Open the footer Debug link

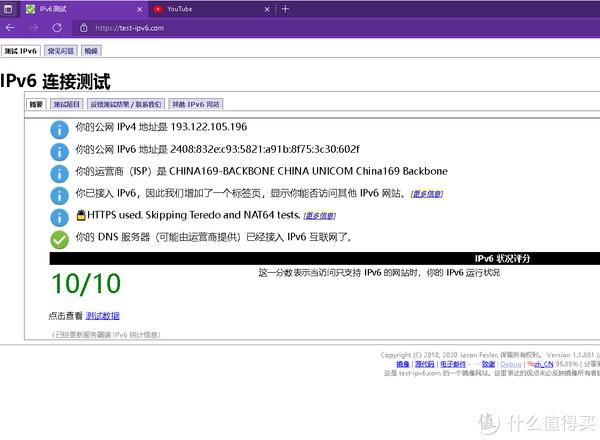511,364
